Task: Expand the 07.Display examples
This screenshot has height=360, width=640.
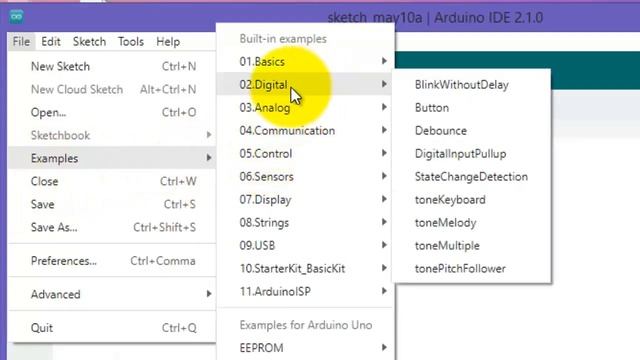Action: click(x=305, y=200)
